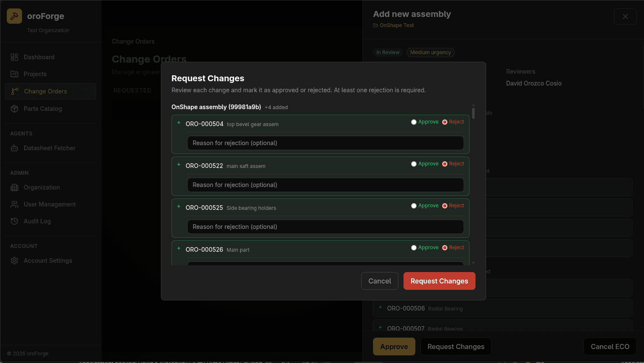Click the Parts Catalog box icon

pos(14,109)
